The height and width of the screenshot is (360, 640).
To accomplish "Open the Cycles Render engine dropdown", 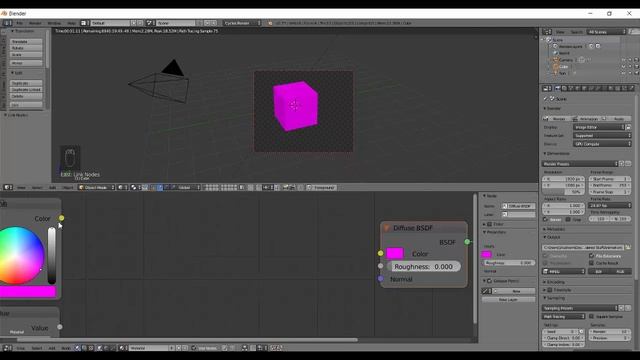I will click(x=242, y=23).
